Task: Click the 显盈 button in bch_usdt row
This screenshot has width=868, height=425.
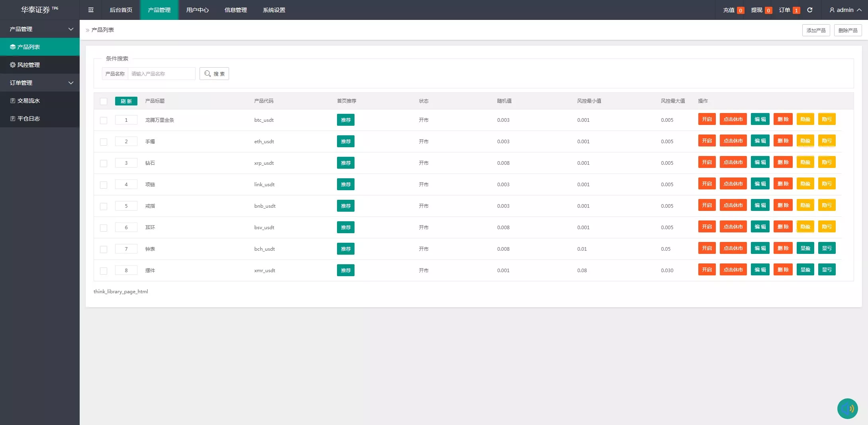Action: point(805,248)
